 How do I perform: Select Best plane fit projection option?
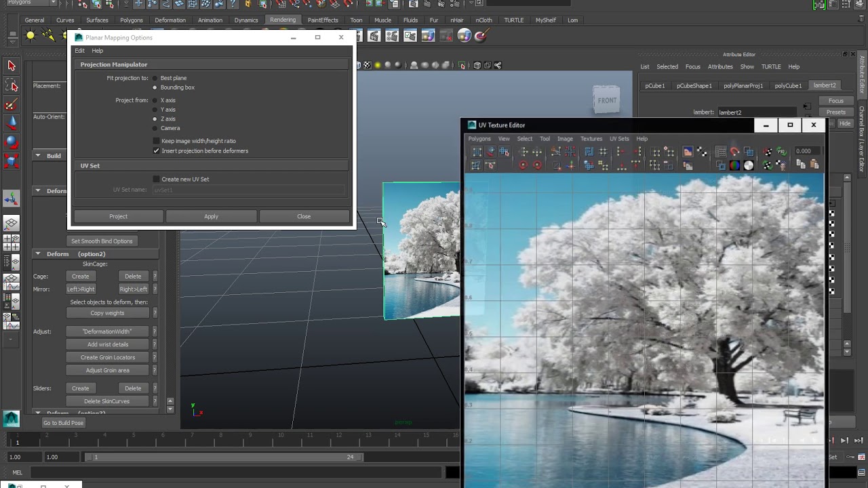155,78
